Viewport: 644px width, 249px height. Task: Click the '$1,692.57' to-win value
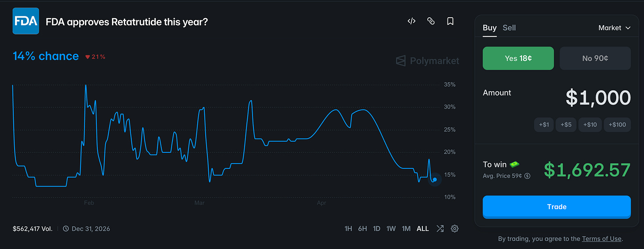[x=587, y=170]
